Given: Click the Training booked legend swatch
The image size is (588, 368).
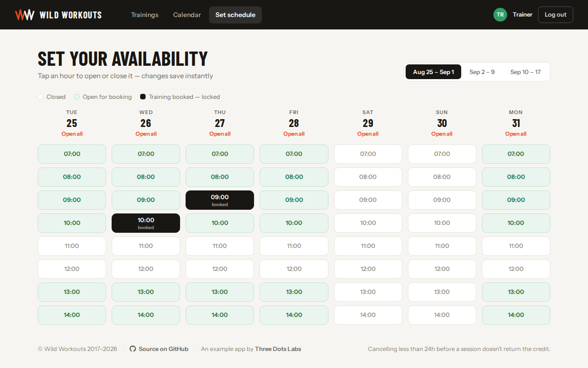Looking at the screenshot, I should tap(143, 97).
